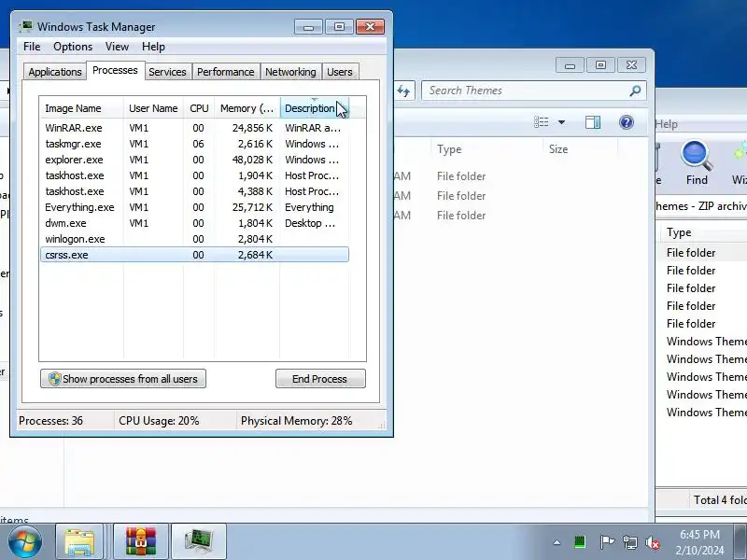Sort by the Description column header
This screenshot has height=560, width=747.
click(x=315, y=108)
